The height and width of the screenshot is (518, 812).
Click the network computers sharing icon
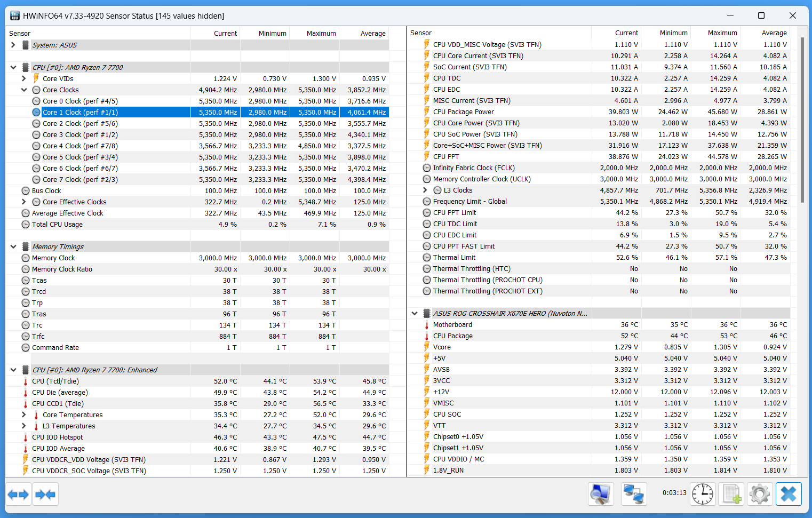[634, 494]
